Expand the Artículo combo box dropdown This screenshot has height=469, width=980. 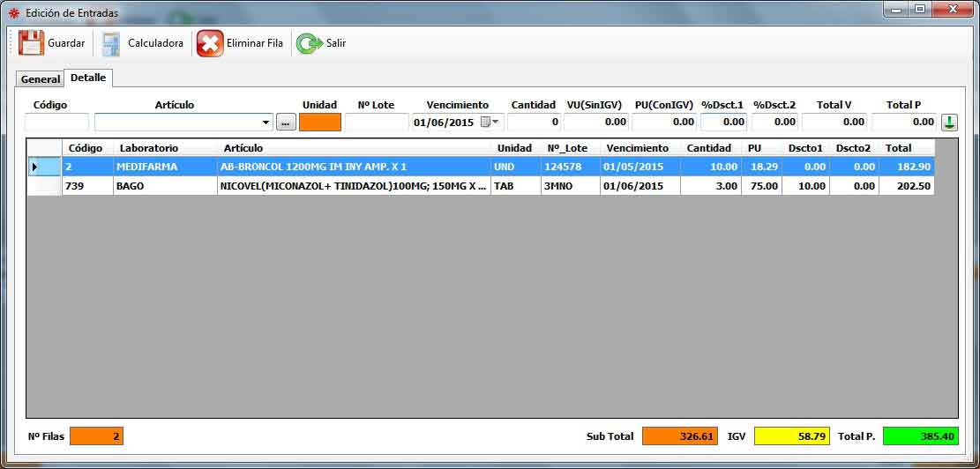pos(266,123)
